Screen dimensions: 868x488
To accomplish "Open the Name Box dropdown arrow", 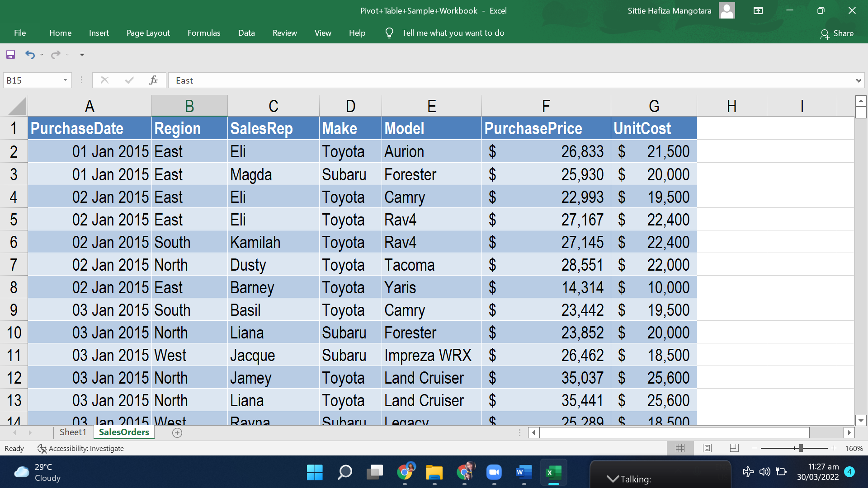I will [x=65, y=80].
